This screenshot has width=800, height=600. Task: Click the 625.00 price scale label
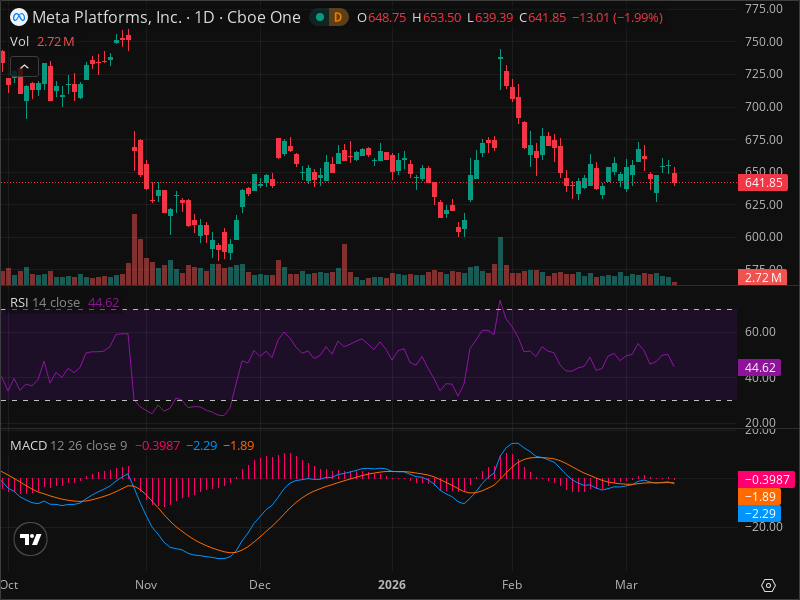tap(764, 205)
